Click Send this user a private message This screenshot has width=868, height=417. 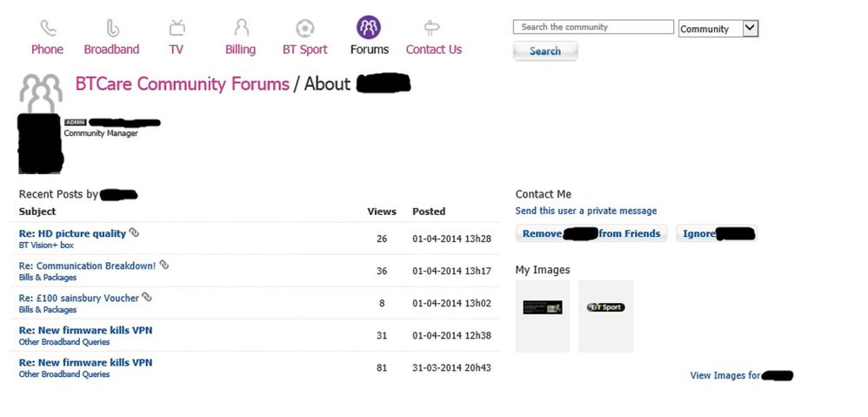pyautogui.click(x=586, y=211)
